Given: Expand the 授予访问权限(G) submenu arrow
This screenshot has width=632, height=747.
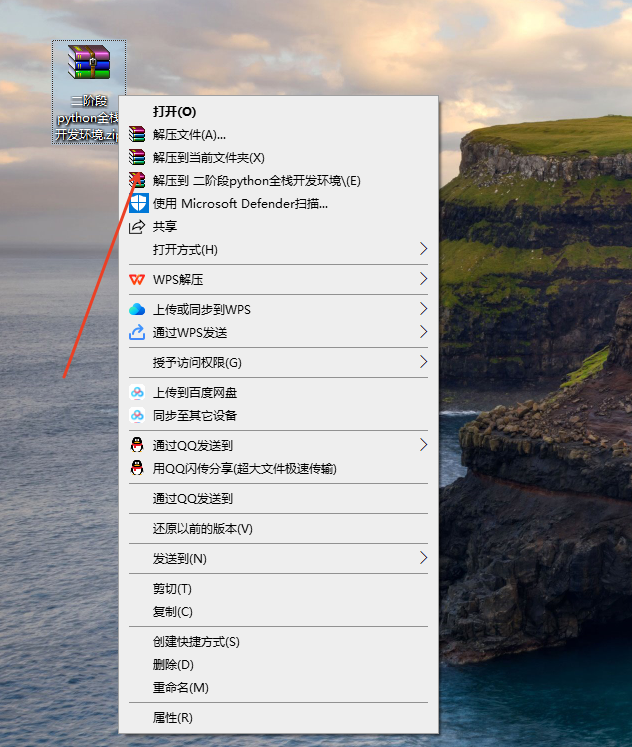Looking at the screenshot, I should (x=423, y=362).
